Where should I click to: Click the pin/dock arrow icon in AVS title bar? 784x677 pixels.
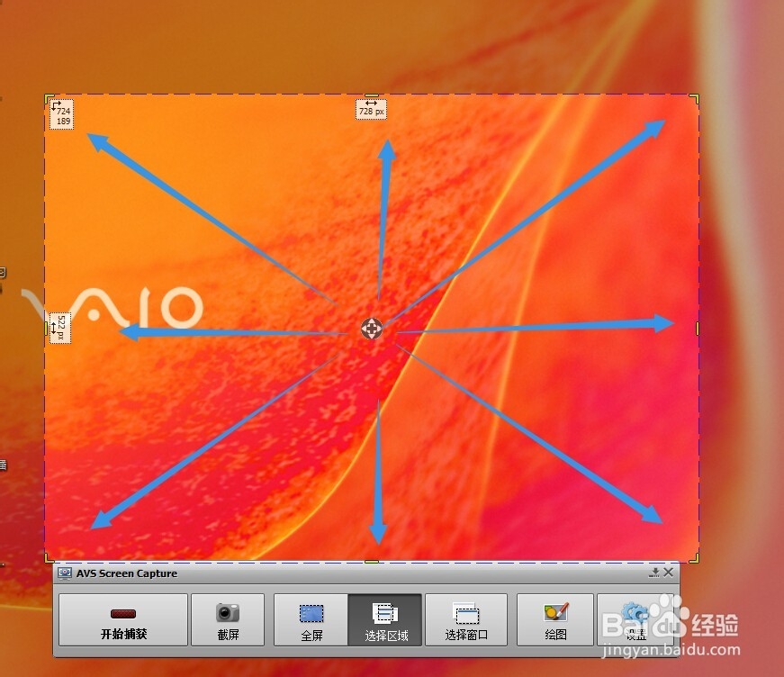tap(654, 573)
